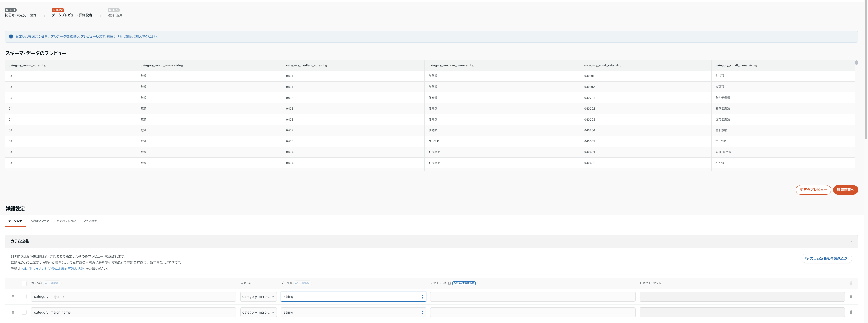Switch to the 入力オプション tab
This screenshot has width=868, height=323.
click(x=39, y=221)
